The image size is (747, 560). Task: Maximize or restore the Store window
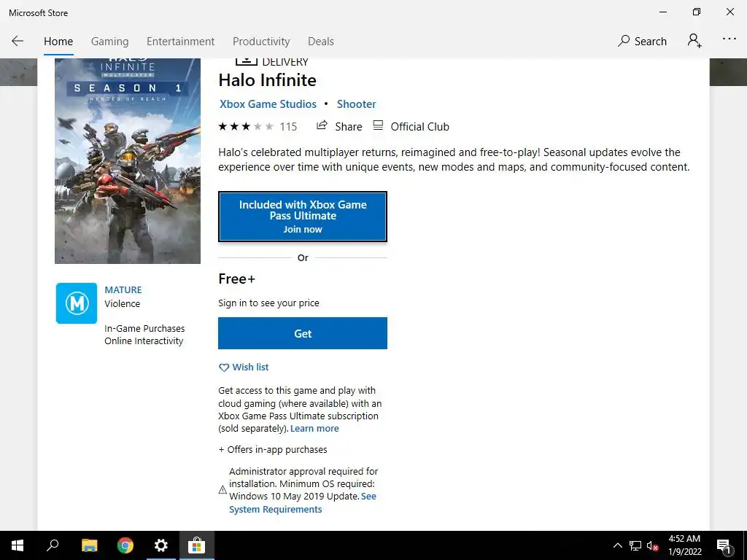(697, 12)
